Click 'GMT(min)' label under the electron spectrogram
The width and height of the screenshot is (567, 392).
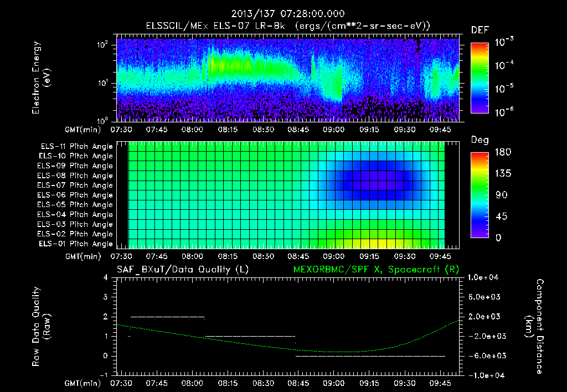[x=83, y=130]
